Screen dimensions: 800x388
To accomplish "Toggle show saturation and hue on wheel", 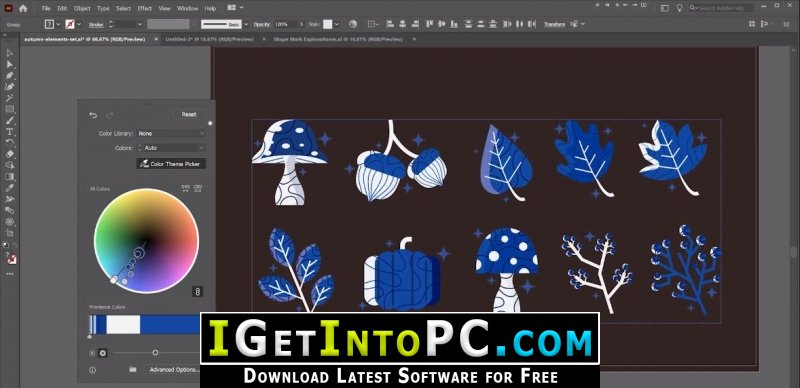I will 92,353.
